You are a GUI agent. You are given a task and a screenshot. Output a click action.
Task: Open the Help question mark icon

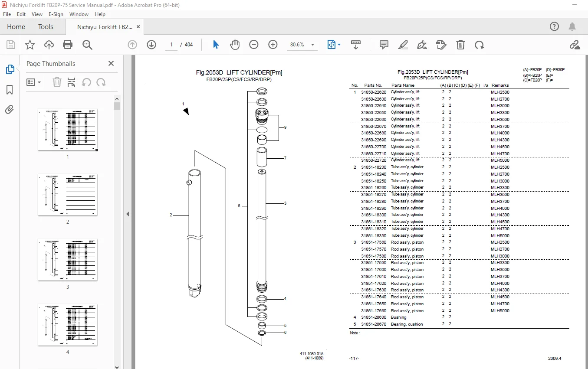554,26
